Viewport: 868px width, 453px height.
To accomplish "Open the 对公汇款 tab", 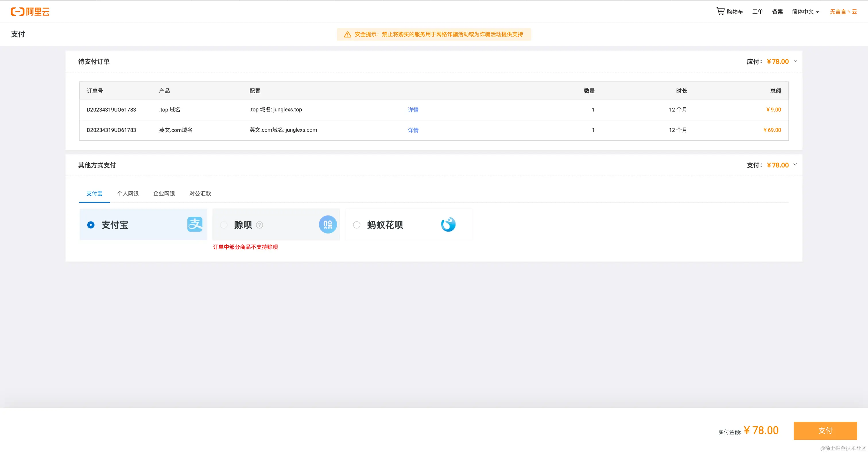I will click(x=200, y=194).
